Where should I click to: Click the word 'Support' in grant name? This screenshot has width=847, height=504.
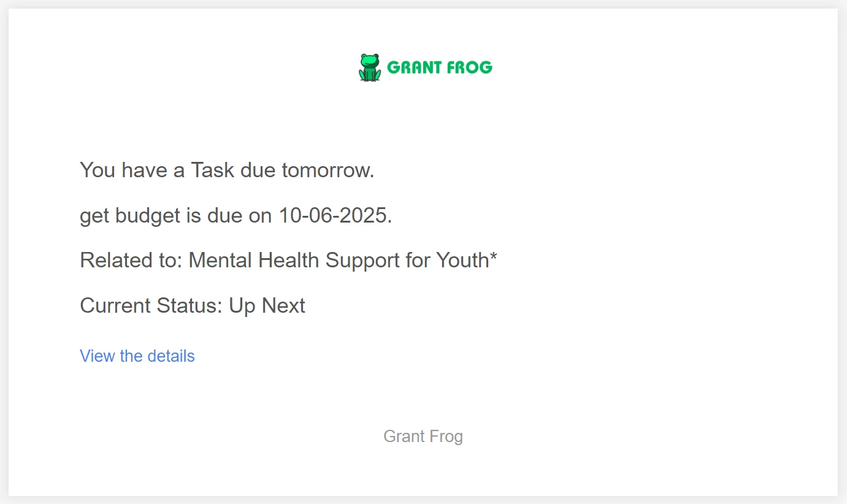(362, 261)
